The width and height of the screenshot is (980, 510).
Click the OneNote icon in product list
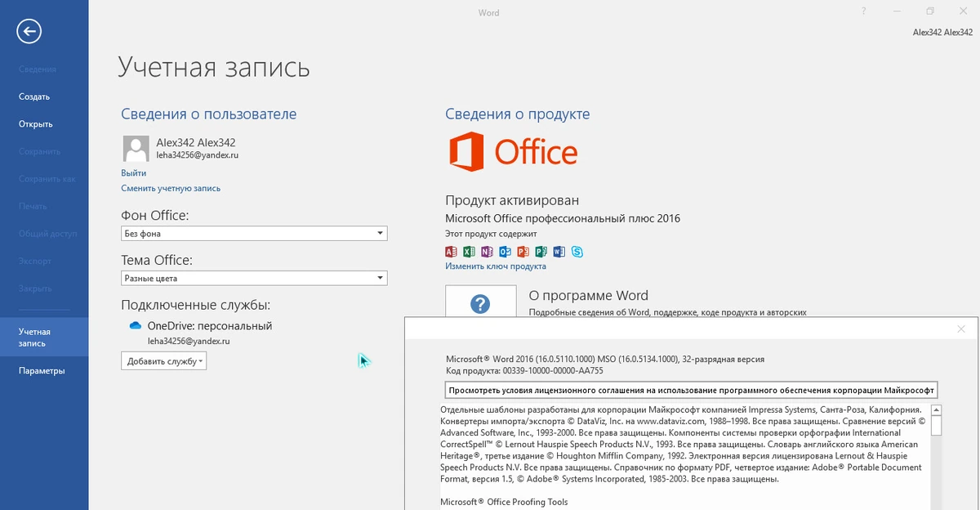[487, 252]
